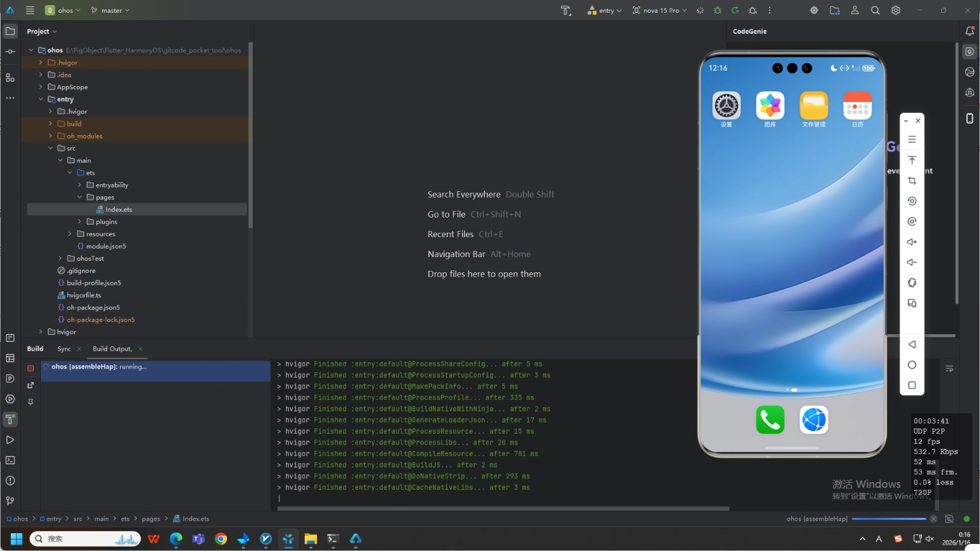Collapse the pages folder
Screen dimensions: 980x551
[x=80, y=197]
